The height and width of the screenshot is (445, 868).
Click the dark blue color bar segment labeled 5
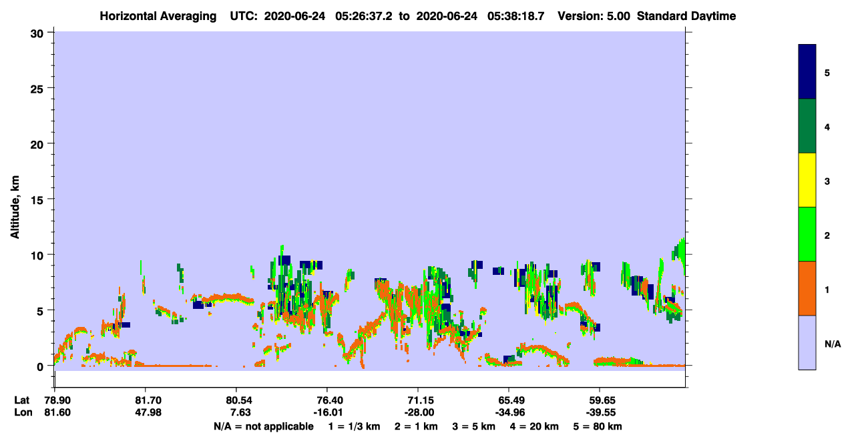(x=807, y=72)
